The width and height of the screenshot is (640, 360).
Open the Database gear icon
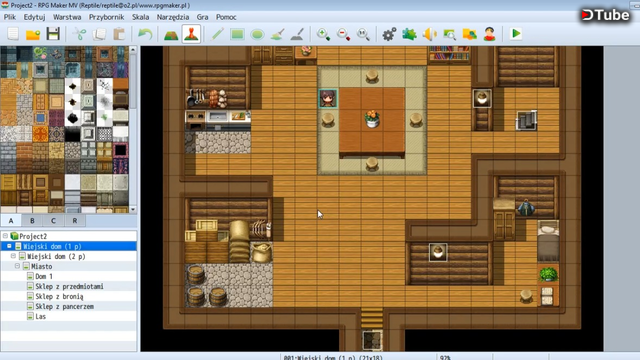389,34
